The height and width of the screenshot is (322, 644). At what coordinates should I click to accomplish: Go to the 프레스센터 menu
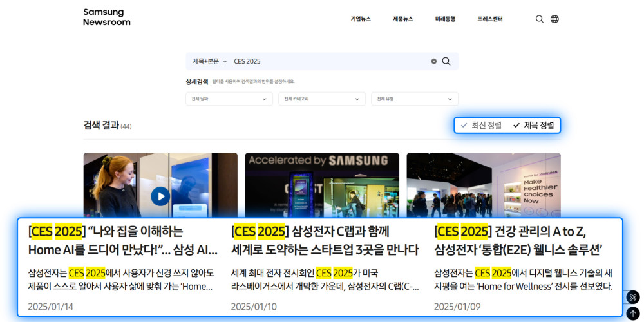490,19
